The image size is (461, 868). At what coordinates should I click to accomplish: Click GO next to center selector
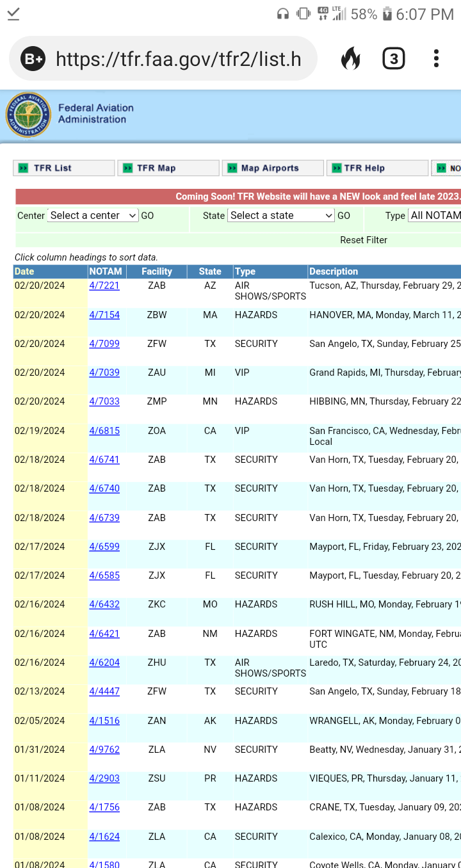pos(147,216)
